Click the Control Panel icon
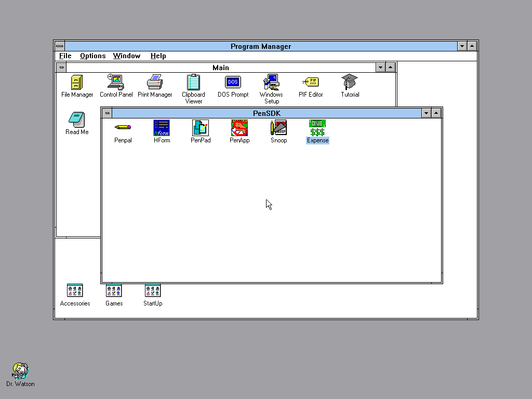This screenshot has height=399, width=532. click(x=116, y=82)
